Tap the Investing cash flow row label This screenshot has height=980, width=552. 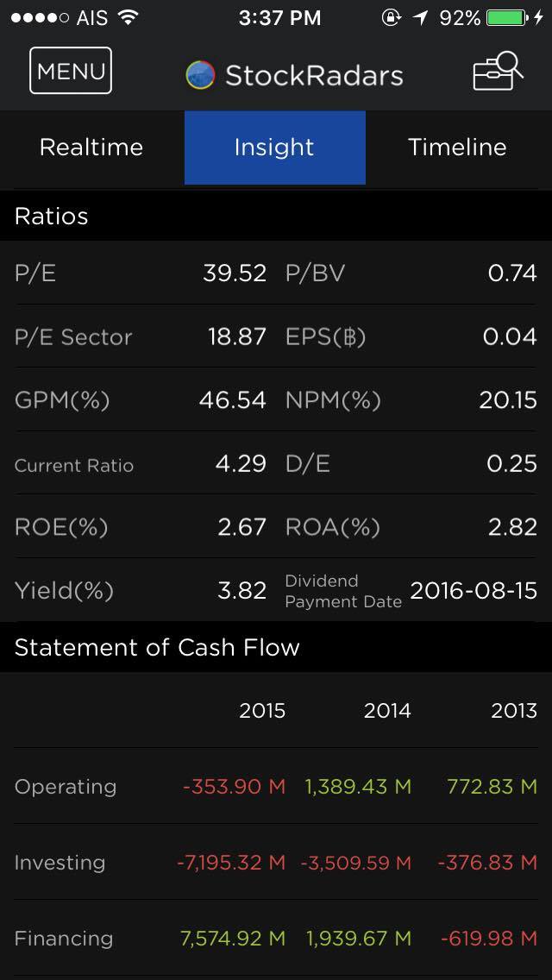click(60, 862)
